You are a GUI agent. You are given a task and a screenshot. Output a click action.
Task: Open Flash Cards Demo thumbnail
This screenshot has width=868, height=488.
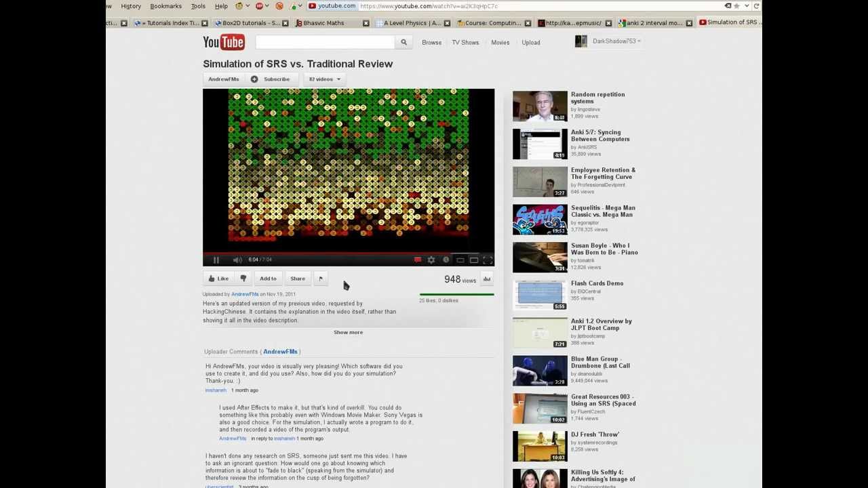tap(540, 296)
